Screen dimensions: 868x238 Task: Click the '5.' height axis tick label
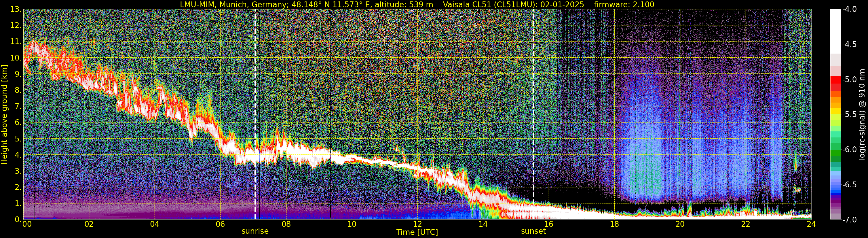[x=18, y=139]
